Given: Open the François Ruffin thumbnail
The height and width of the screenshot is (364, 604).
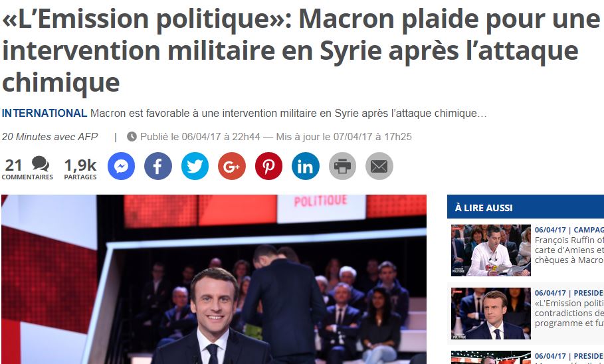Looking at the screenshot, I should 491,250.
